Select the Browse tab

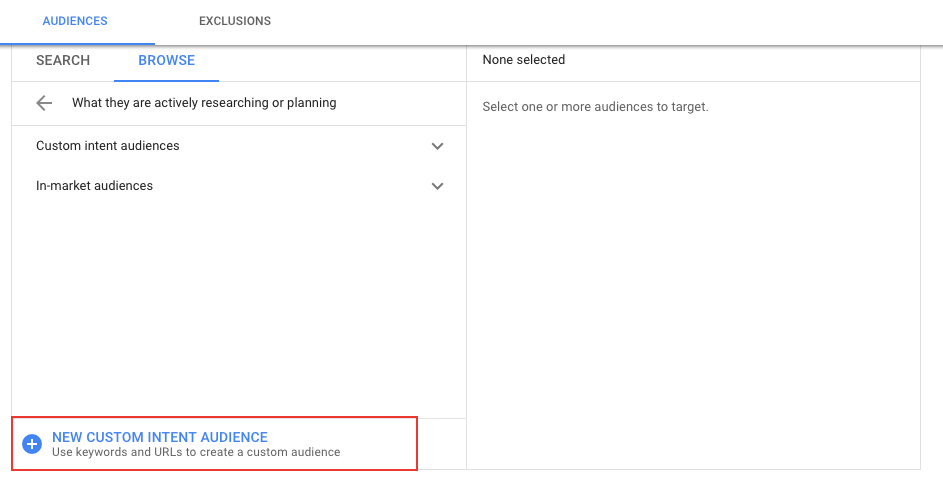(166, 61)
